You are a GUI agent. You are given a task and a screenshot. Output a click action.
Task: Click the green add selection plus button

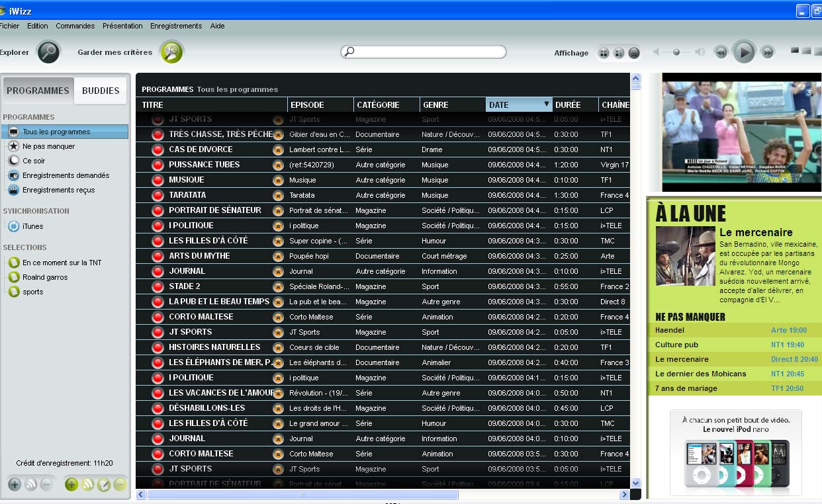point(71,485)
